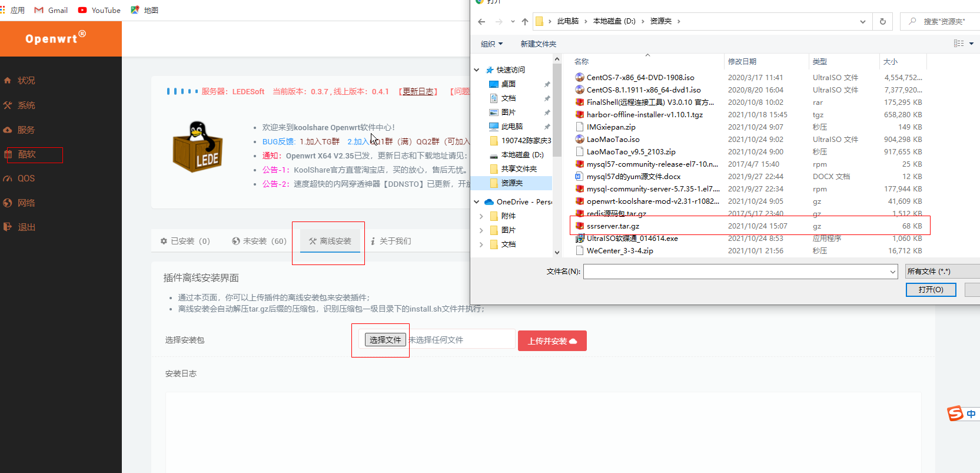
Task: Open the 组织 dropdown menu
Action: pos(491,44)
